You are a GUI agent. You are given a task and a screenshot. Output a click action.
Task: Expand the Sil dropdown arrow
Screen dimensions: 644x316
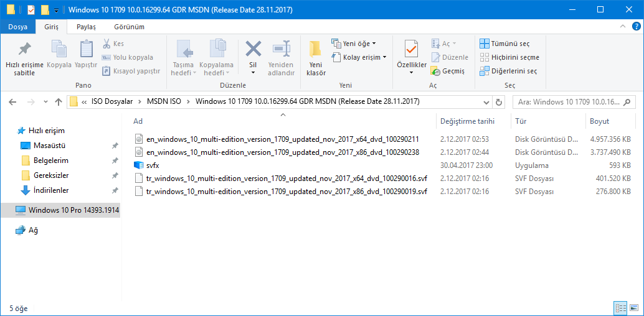coord(253,73)
